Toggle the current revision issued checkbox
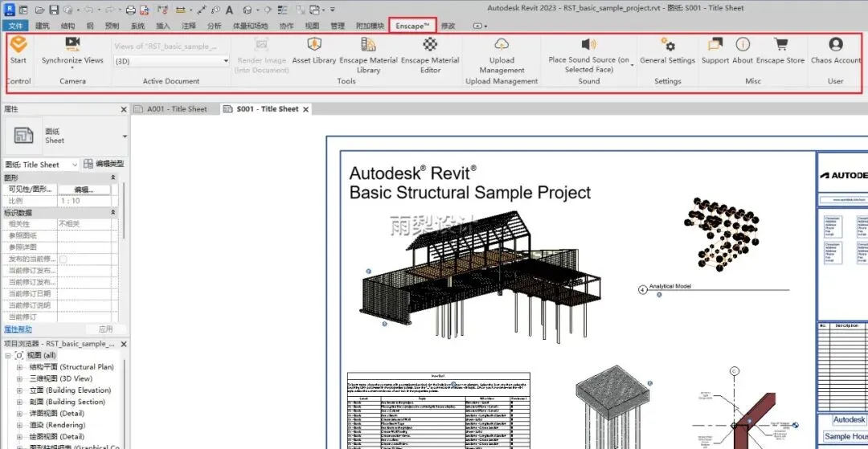 (x=63, y=259)
